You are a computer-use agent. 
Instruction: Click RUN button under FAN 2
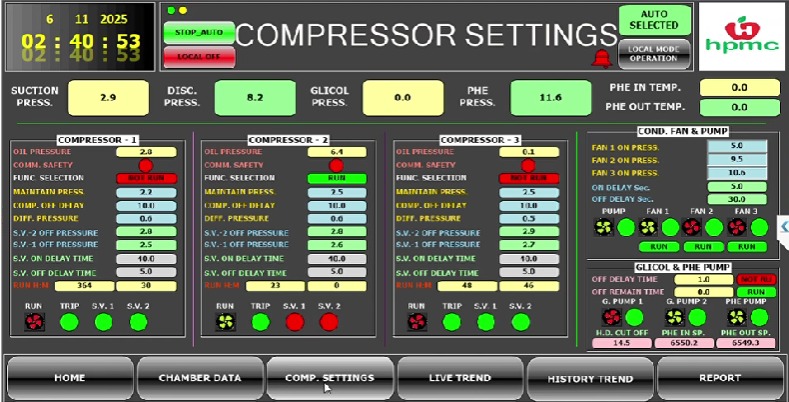coord(703,247)
